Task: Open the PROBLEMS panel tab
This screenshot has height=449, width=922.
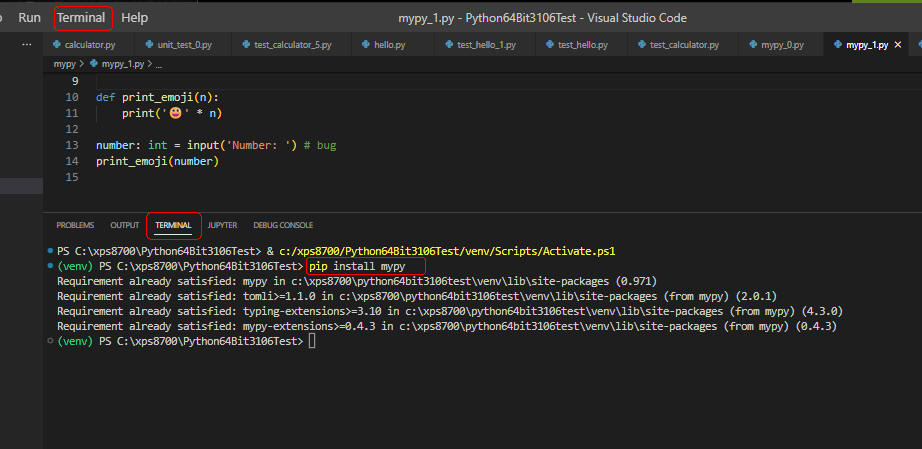Action: 75,225
